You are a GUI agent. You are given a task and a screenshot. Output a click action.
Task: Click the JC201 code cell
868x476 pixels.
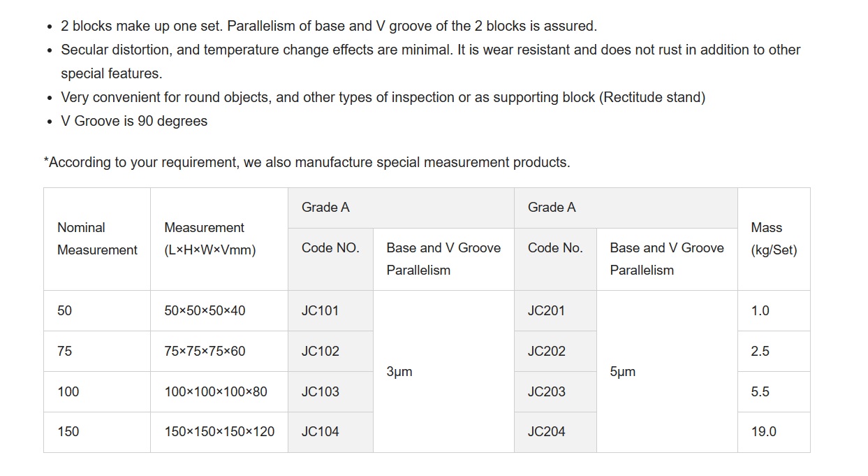click(555, 311)
